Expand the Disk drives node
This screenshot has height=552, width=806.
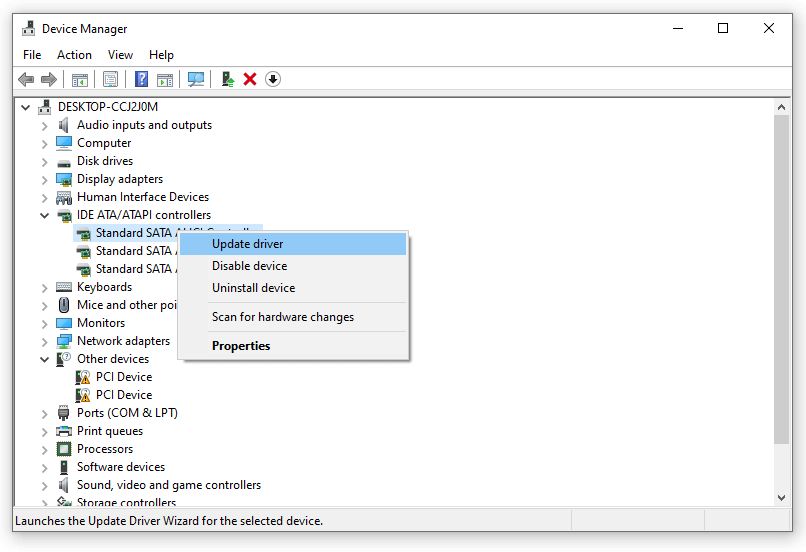(x=45, y=162)
